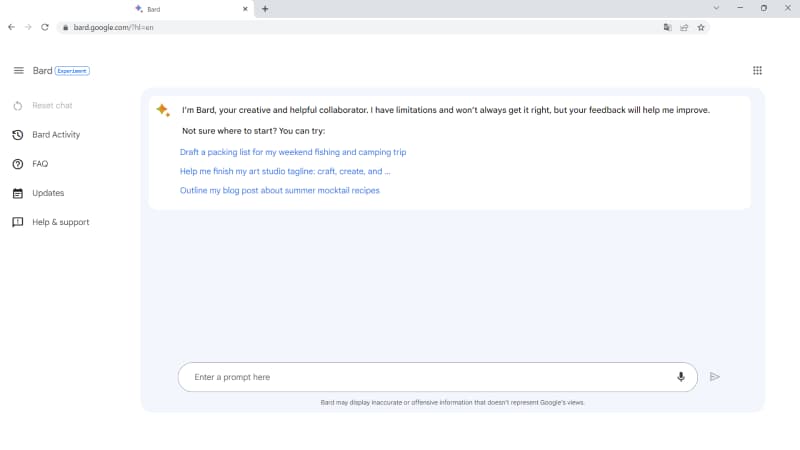Open Bard Activity in the sidebar
This screenshot has height=450, width=800.
click(56, 135)
